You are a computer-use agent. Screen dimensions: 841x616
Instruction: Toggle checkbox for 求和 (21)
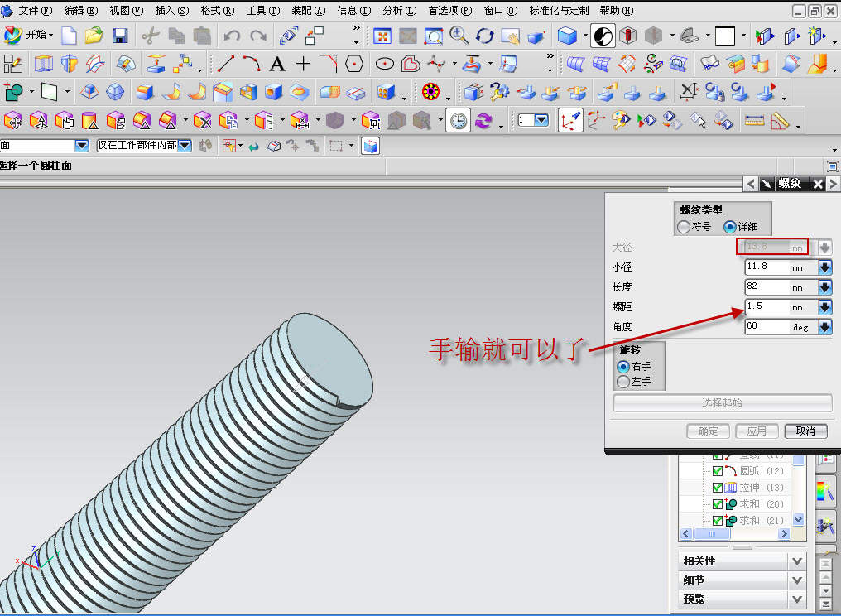tap(717, 521)
